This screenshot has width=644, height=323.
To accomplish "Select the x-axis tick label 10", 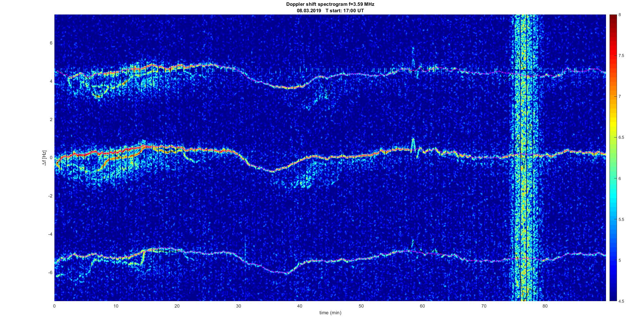I will (x=116, y=306).
